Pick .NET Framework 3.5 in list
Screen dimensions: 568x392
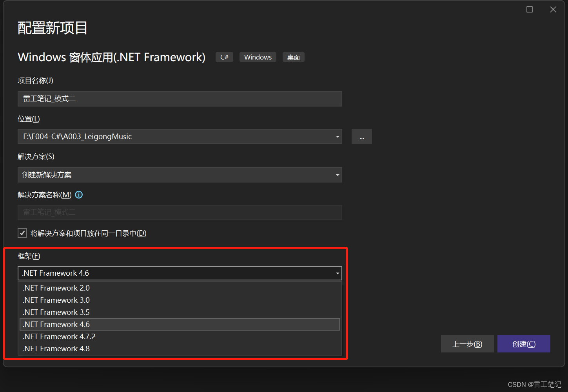click(x=180, y=312)
